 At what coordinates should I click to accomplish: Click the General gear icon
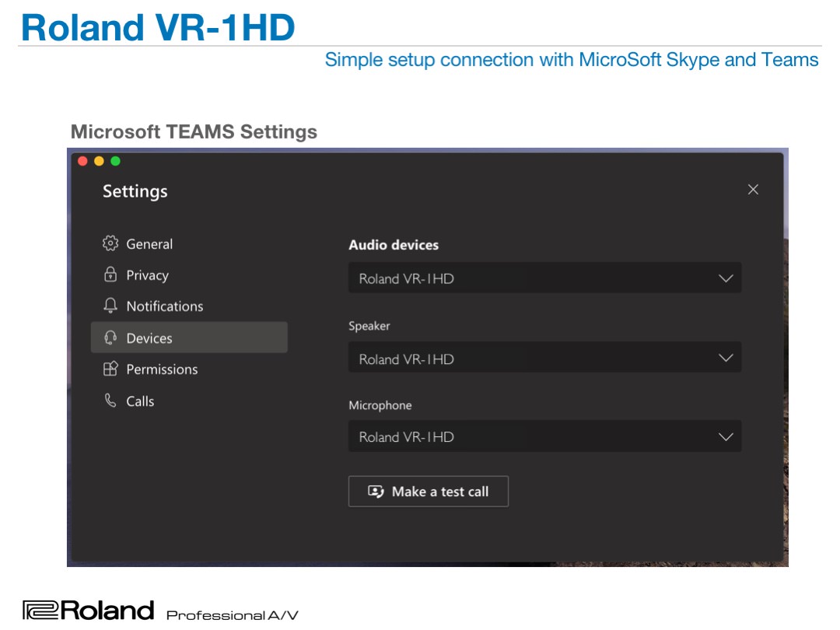click(x=110, y=243)
